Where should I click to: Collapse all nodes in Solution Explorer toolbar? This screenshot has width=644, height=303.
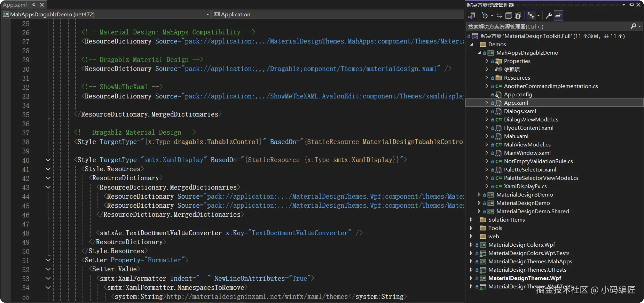pos(509,16)
